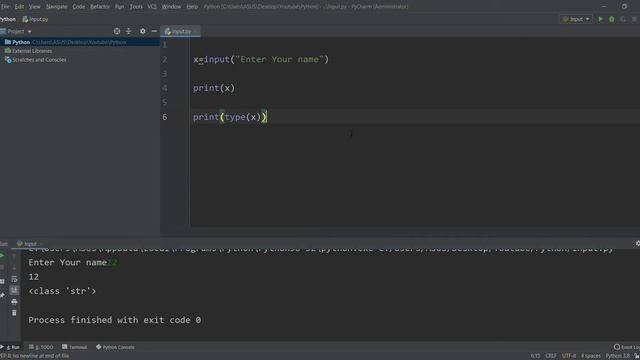Click 4 spaces indent in status bar
This screenshot has height=360, width=640.
click(x=591, y=356)
